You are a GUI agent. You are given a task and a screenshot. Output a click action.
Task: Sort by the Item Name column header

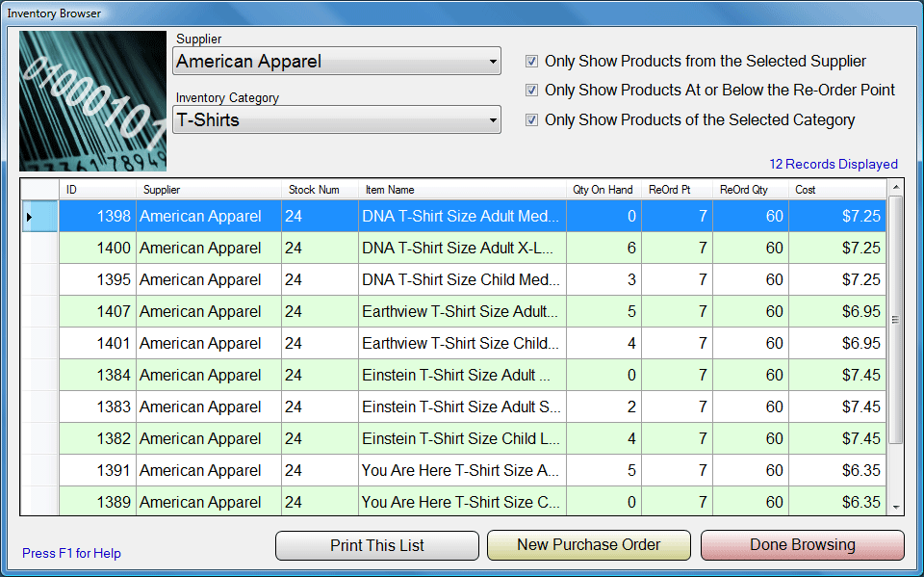tap(462, 190)
